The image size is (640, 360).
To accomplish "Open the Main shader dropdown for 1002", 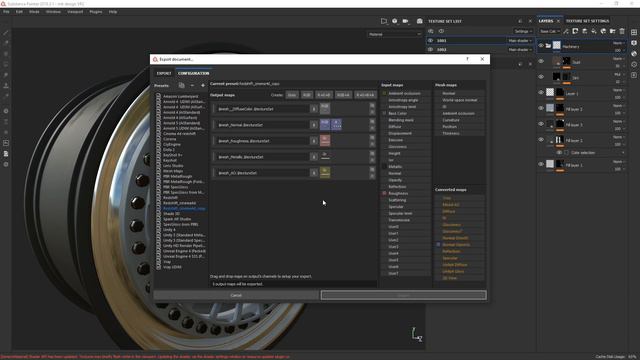I will (520, 49).
